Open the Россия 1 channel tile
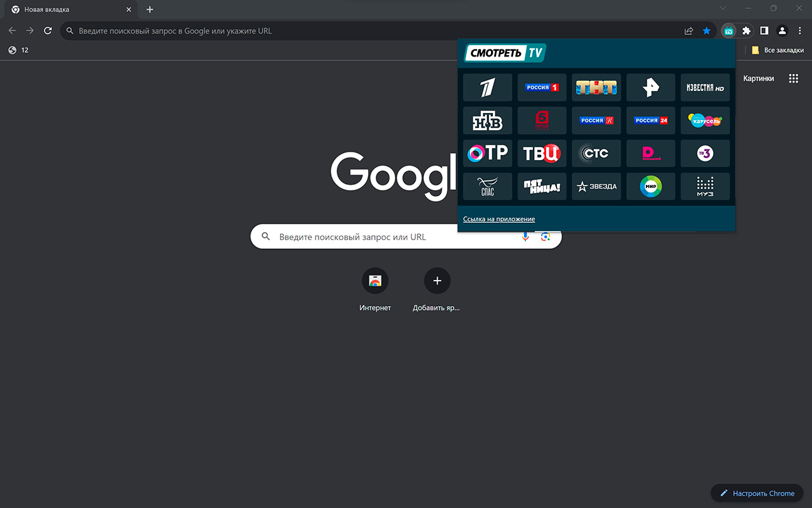Viewport: 812px width, 508px height. click(x=542, y=88)
